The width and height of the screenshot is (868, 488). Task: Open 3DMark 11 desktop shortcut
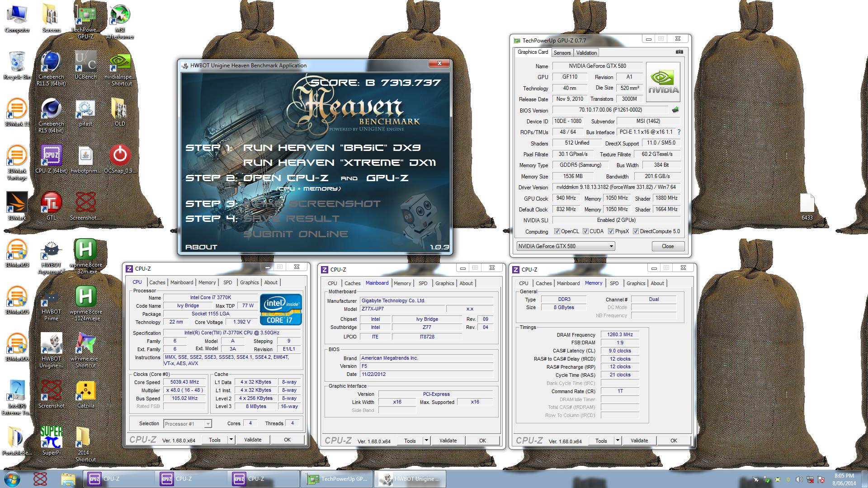pyautogui.click(x=17, y=113)
